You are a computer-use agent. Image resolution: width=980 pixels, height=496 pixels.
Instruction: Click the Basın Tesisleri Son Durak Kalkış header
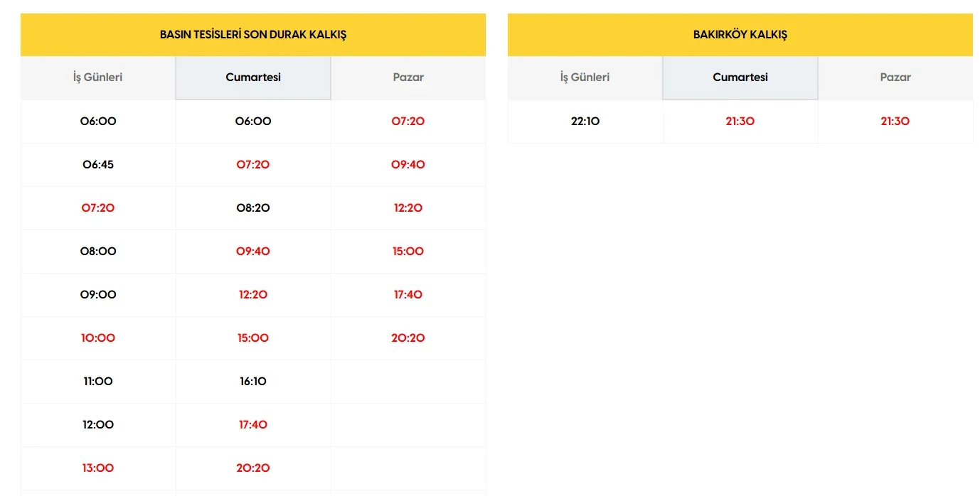[253, 35]
